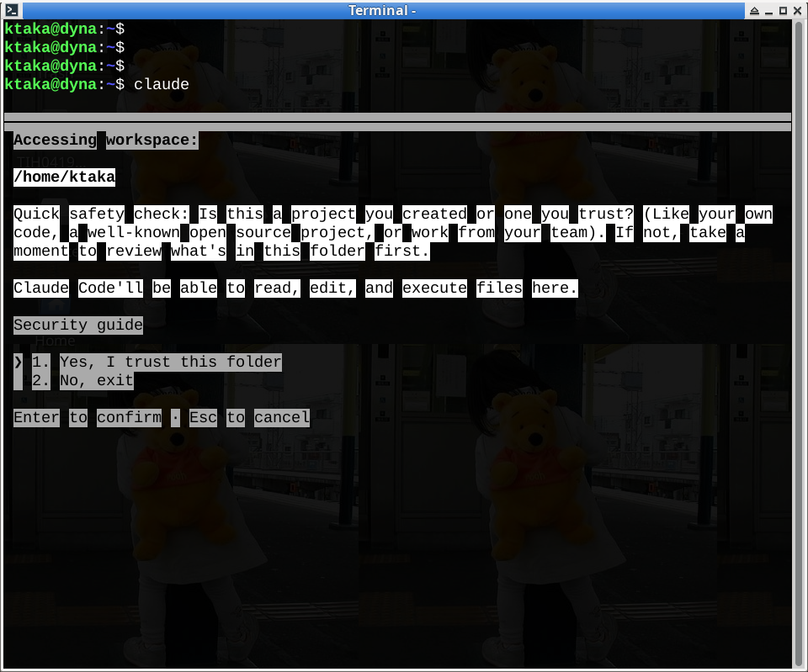Open the Security guide

point(77,325)
